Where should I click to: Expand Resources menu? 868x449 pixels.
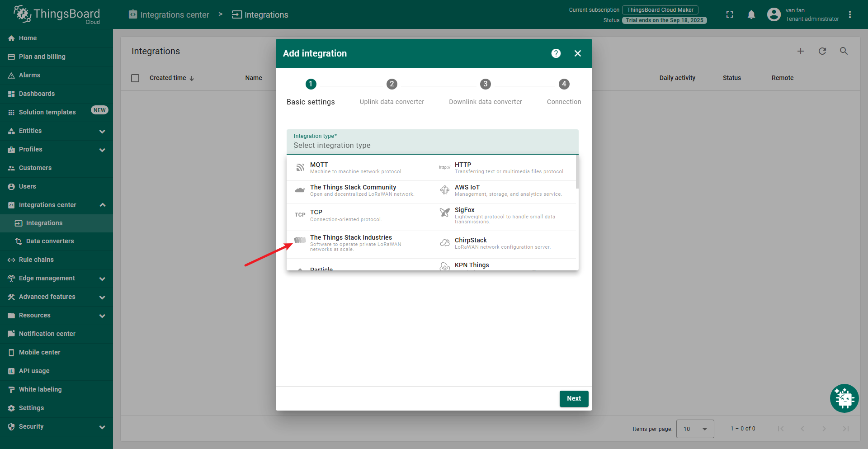56,315
